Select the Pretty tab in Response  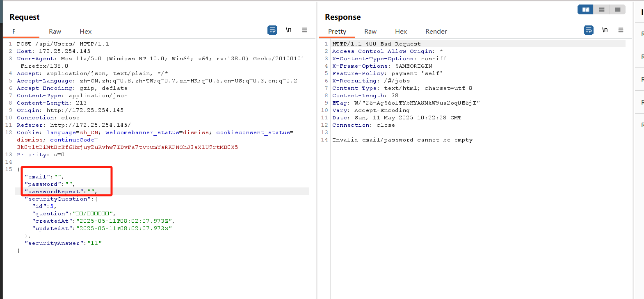pyautogui.click(x=337, y=32)
